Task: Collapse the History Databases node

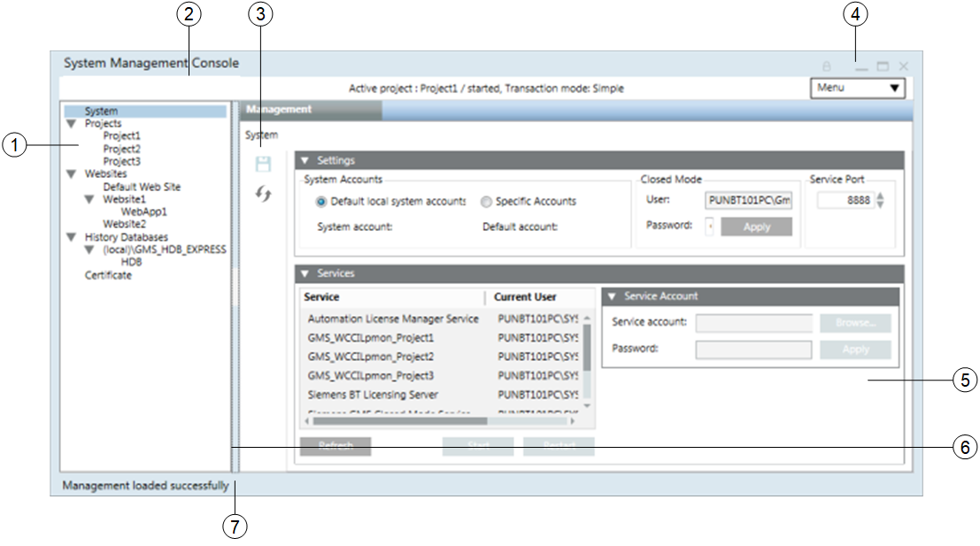Action: coord(72,237)
